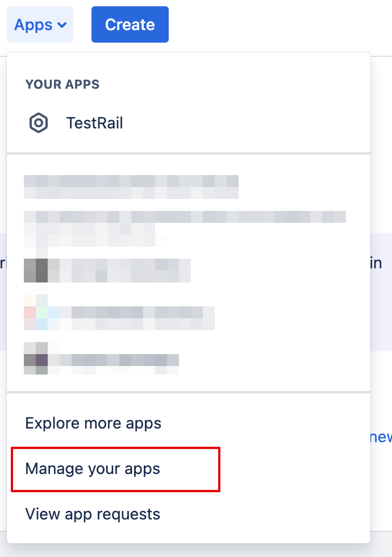Click the blue Create button

click(x=130, y=24)
